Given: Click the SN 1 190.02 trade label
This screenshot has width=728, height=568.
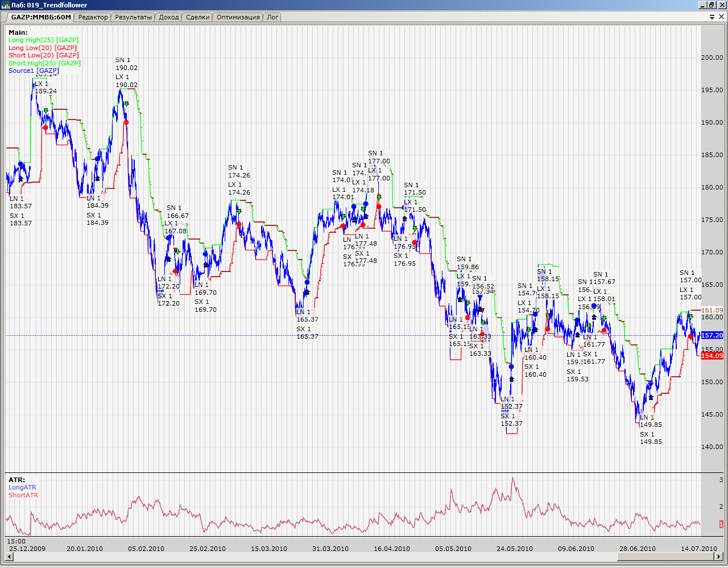Looking at the screenshot, I should click(126, 64).
